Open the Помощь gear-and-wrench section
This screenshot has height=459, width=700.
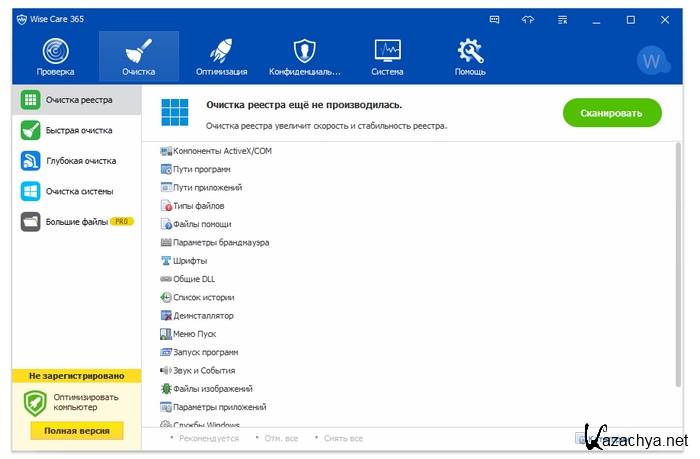pyautogui.click(x=469, y=57)
